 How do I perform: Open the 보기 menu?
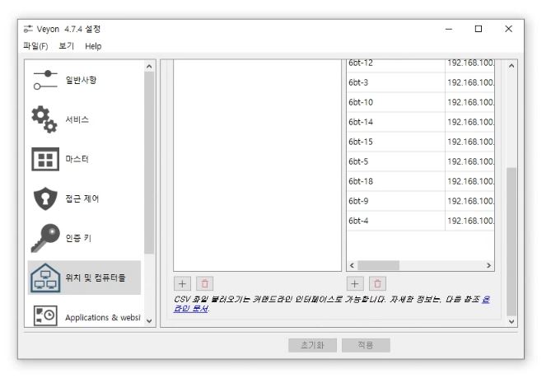click(x=66, y=46)
